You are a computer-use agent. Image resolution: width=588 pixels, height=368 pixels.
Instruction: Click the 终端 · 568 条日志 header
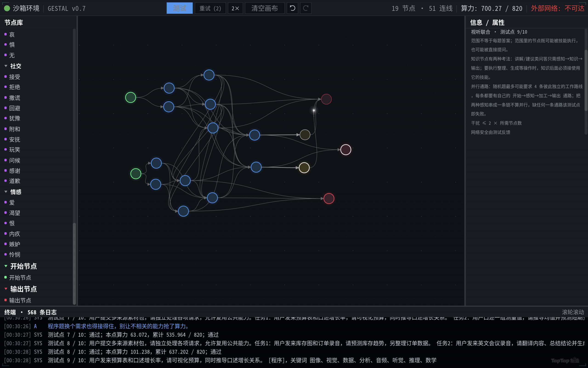point(31,312)
